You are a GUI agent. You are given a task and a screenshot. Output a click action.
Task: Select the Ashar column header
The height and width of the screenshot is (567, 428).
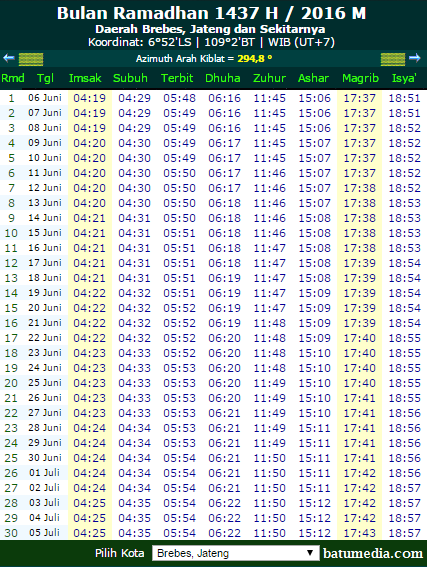tap(313, 78)
